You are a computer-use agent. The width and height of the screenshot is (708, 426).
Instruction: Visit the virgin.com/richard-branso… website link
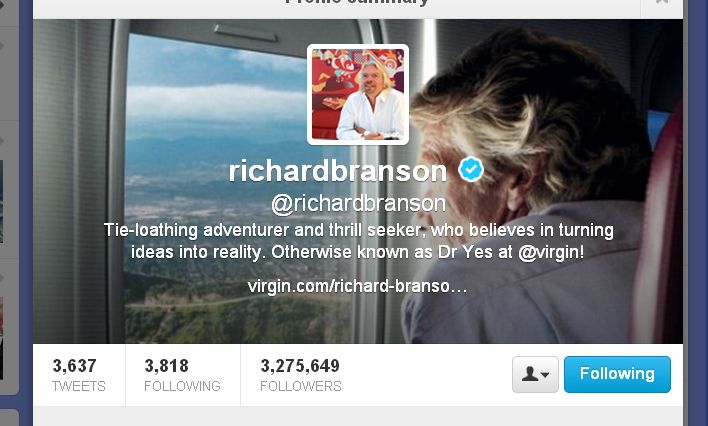tap(358, 286)
